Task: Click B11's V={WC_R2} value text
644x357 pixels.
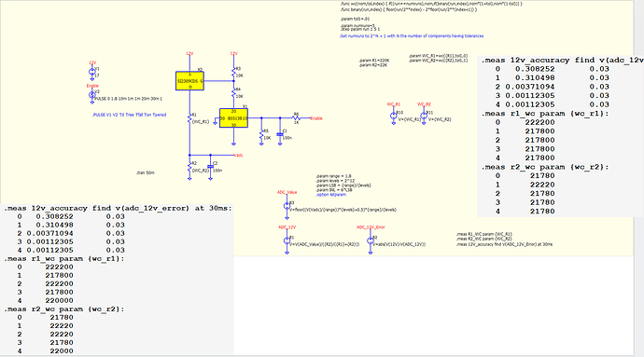Action: click(x=440, y=119)
